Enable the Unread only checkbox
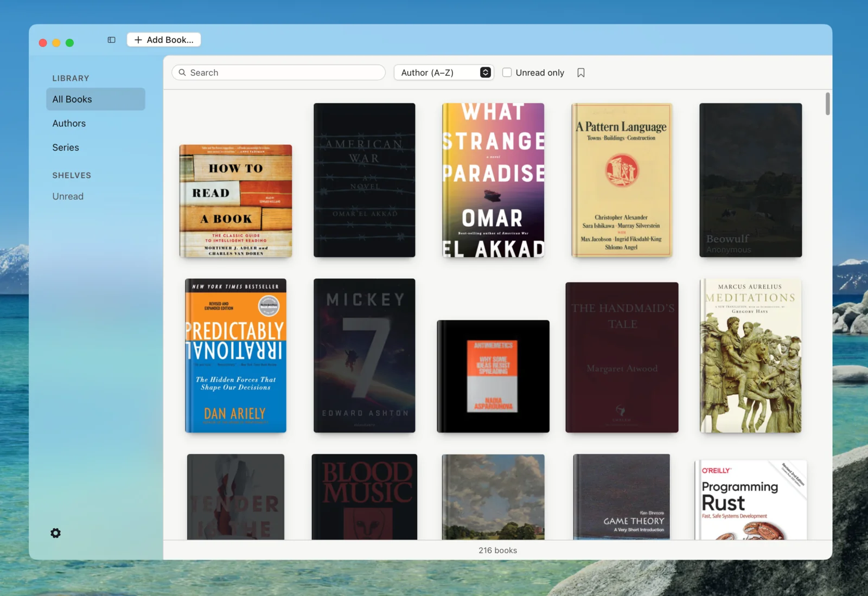 (x=507, y=73)
